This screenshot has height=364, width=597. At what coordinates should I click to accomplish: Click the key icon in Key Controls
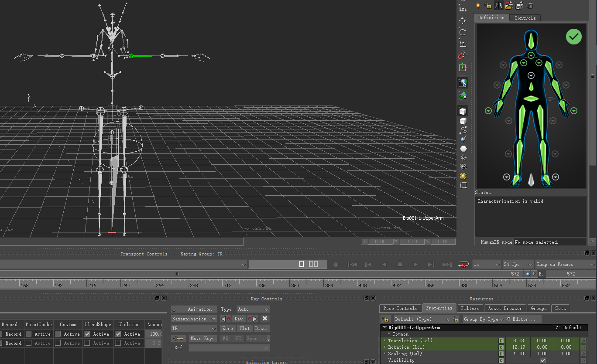click(x=178, y=338)
